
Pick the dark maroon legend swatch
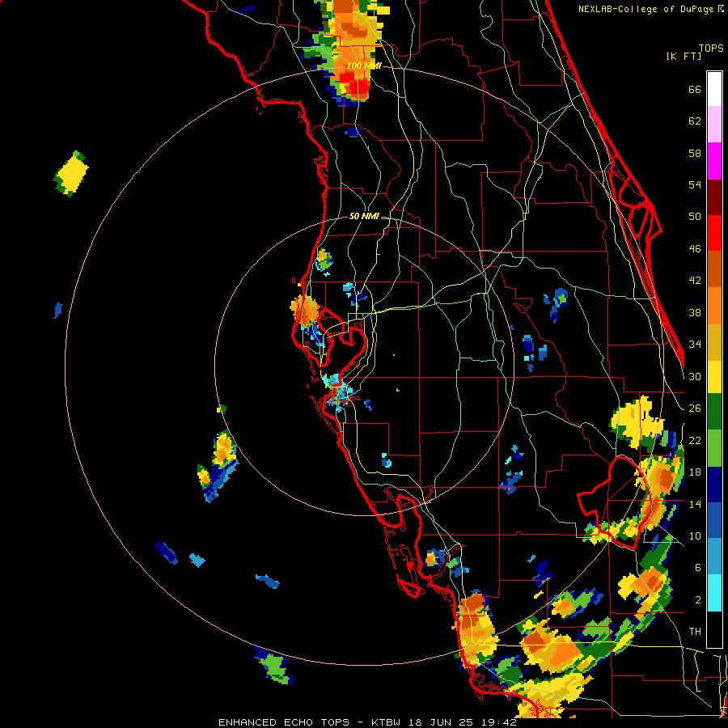714,197
